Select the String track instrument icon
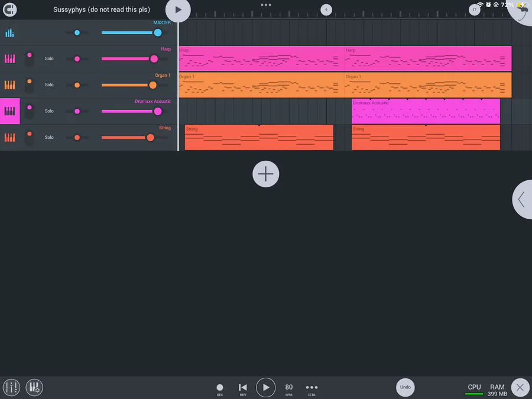The height and width of the screenshot is (399, 532). [10, 137]
